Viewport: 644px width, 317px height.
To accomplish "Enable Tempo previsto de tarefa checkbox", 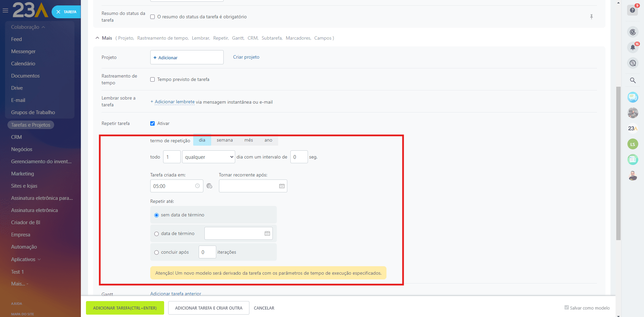I will pyautogui.click(x=153, y=80).
